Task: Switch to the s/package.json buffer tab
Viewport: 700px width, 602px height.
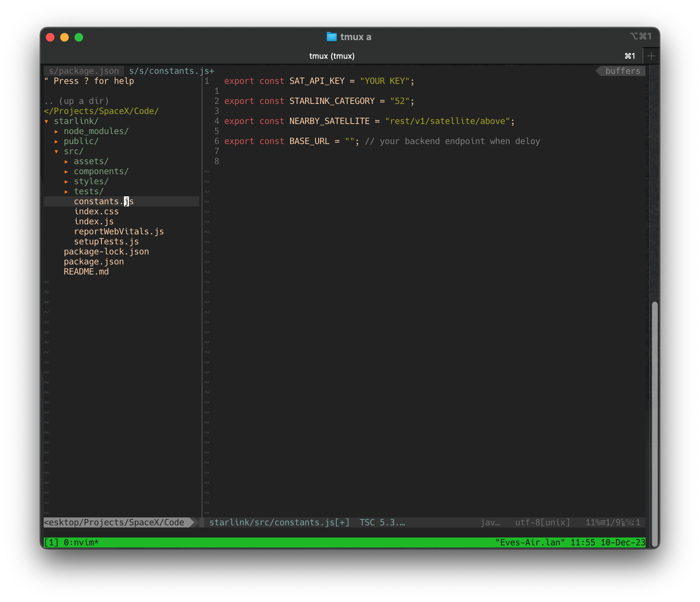Action: [83, 71]
